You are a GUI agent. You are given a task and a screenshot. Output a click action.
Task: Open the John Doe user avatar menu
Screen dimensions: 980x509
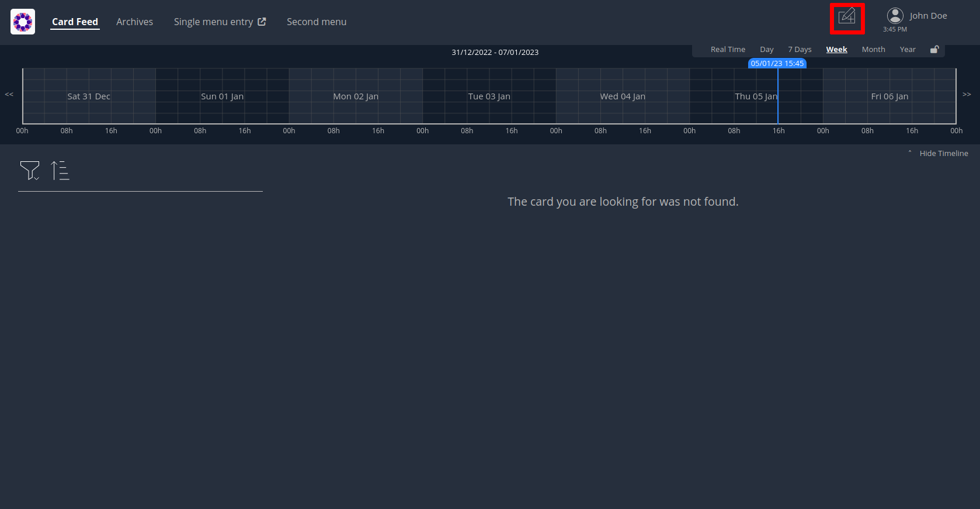click(895, 16)
